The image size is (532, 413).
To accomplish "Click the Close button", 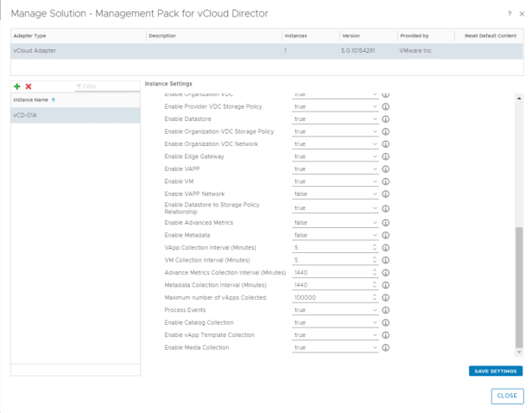I will click(506, 396).
